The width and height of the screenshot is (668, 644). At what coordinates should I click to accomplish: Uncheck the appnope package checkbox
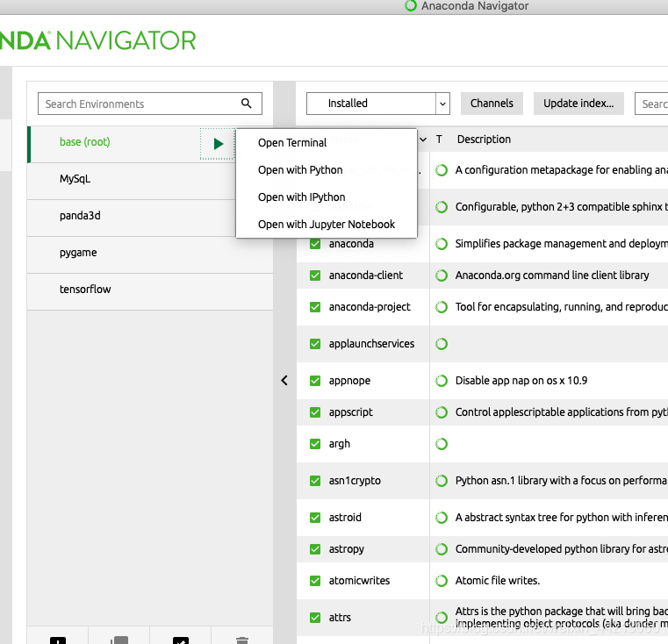click(315, 381)
